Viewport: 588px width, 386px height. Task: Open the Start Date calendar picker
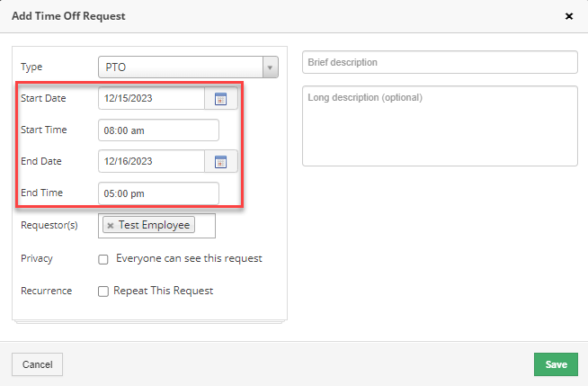pyautogui.click(x=220, y=99)
